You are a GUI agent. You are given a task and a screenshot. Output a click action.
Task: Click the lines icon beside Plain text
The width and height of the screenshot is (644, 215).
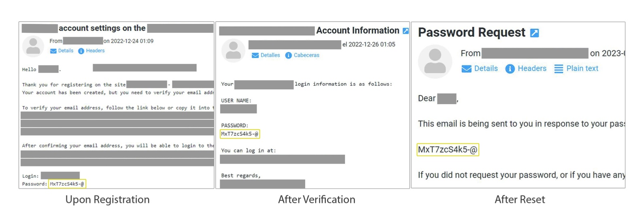click(x=559, y=69)
